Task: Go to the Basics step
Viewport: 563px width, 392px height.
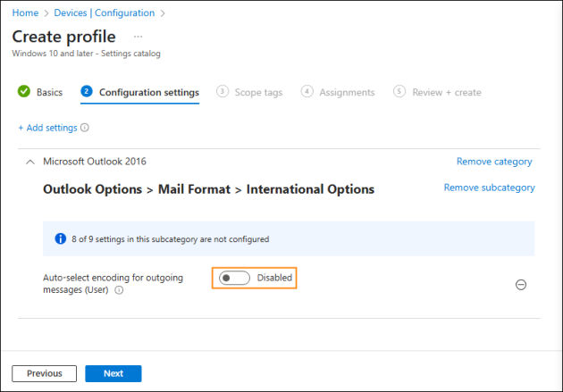Action: click(x=40, y=92)
